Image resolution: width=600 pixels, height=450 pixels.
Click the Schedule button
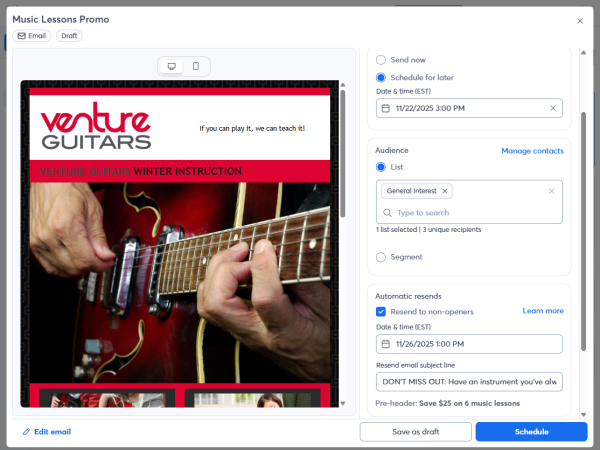(531, 432)
